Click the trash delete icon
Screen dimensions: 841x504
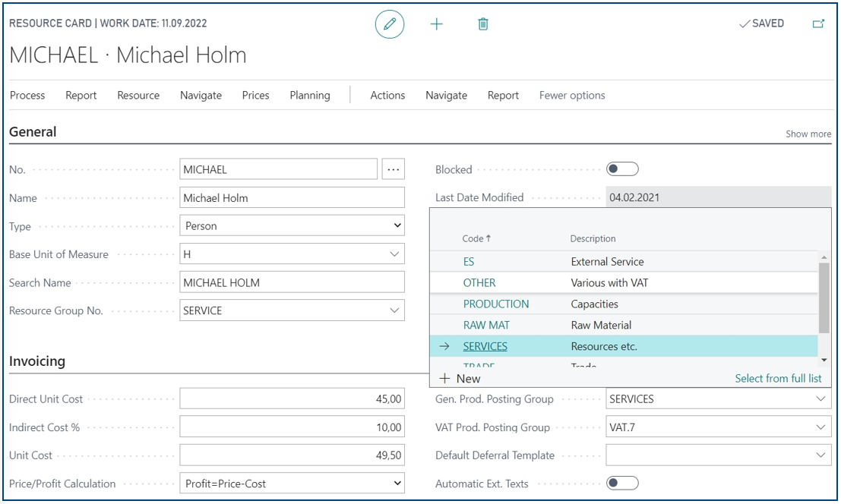click(x=482, y=24)
